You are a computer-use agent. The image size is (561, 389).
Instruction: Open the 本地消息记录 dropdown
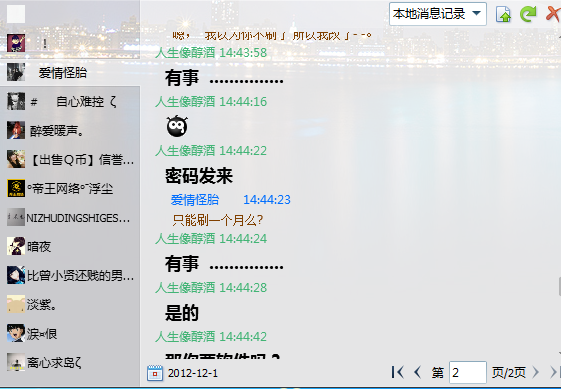pos(438,14)
